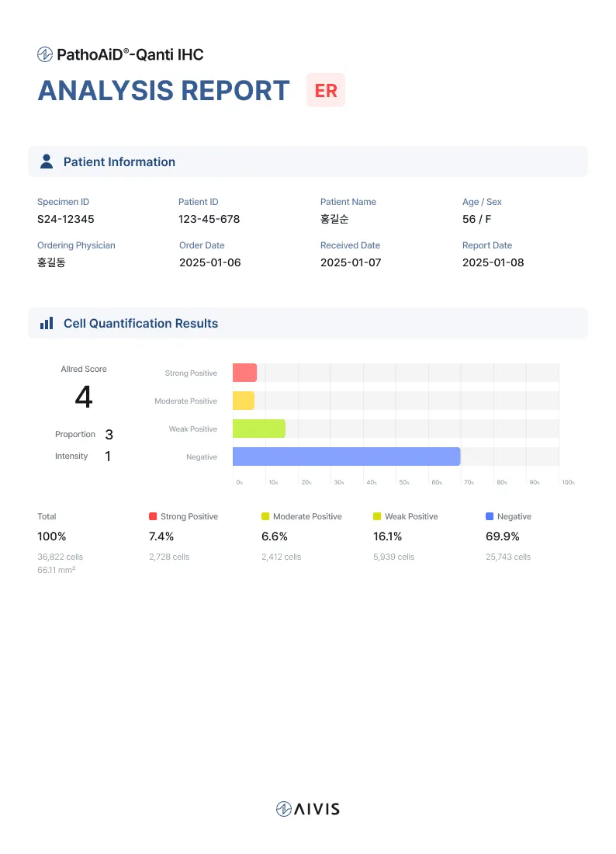Viewport: 616px width, 854px height.
Task: Click the Moderate Positive legend color square
Action: (265, 516)
